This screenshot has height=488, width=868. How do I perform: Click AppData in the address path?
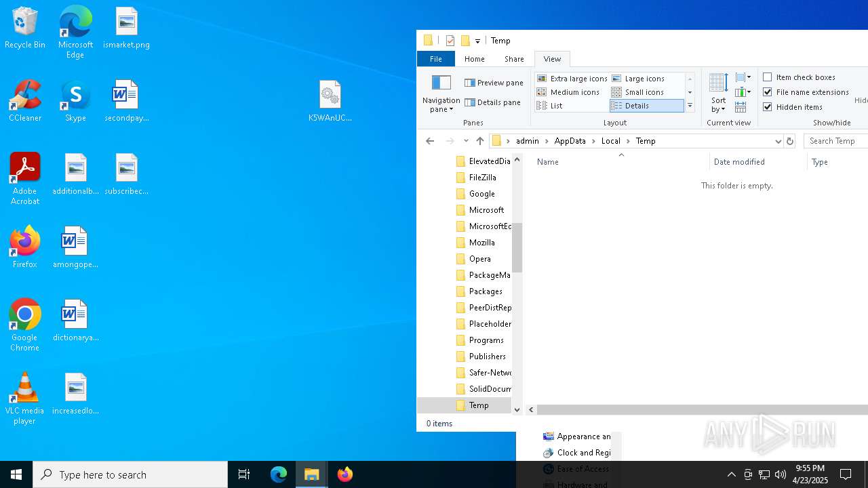coord(570,141)
